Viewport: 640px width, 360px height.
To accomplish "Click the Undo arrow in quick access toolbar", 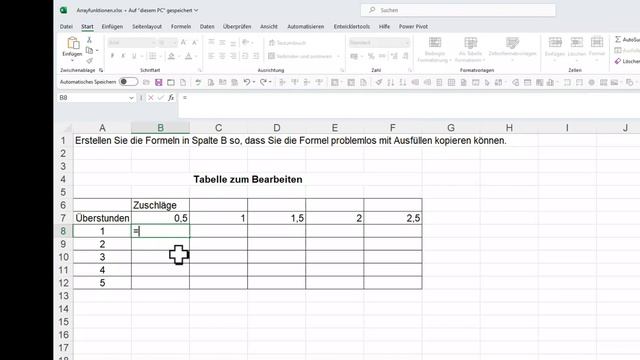I will point(247,82).
